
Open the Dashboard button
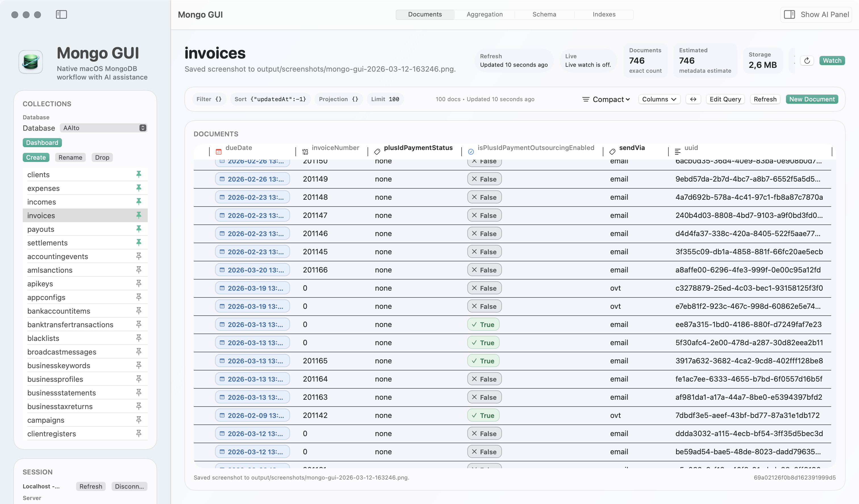pos(42,143)
